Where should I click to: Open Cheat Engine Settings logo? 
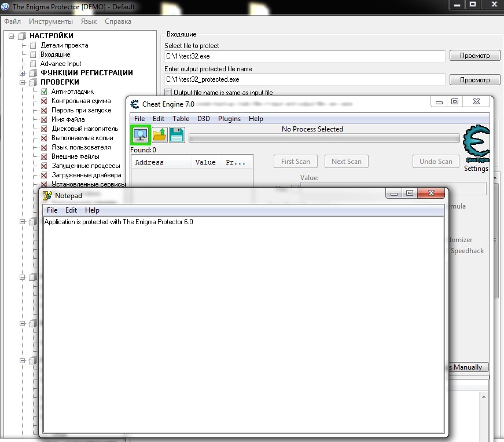(x=476, y=144)
